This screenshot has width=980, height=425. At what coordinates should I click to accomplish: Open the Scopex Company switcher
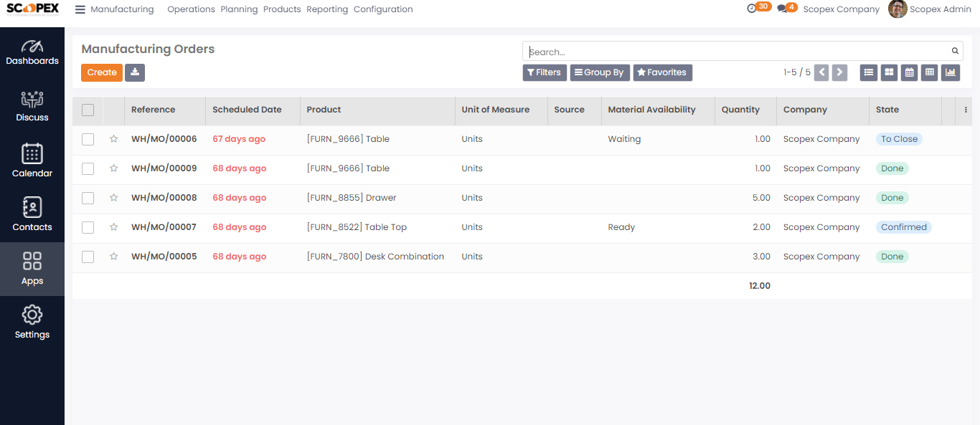[841, 9]
